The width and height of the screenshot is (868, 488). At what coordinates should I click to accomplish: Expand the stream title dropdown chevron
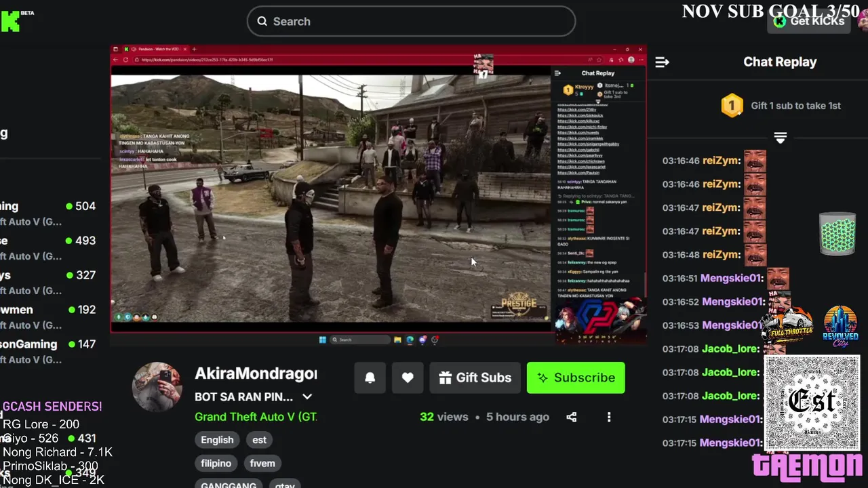tap(307, 396)
